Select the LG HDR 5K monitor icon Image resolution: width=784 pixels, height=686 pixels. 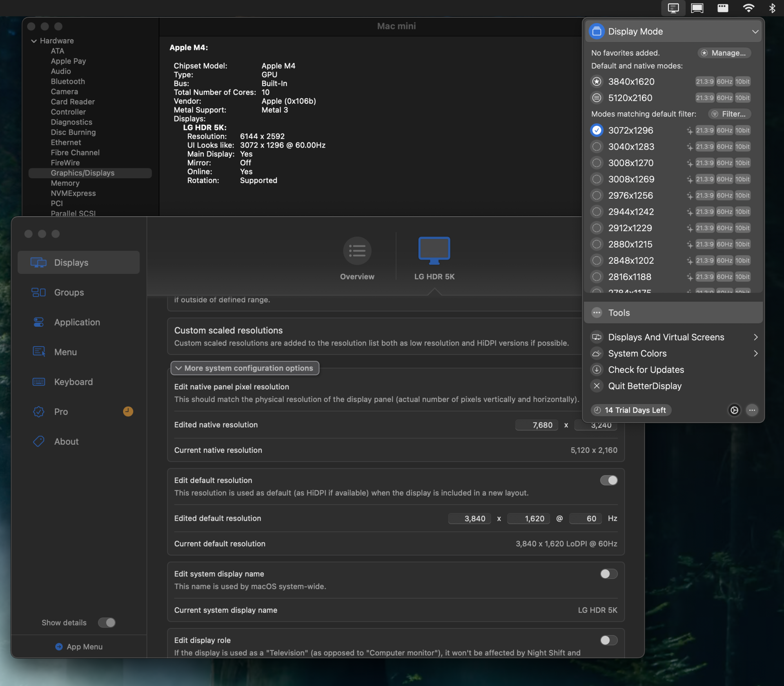click(434, 250)
